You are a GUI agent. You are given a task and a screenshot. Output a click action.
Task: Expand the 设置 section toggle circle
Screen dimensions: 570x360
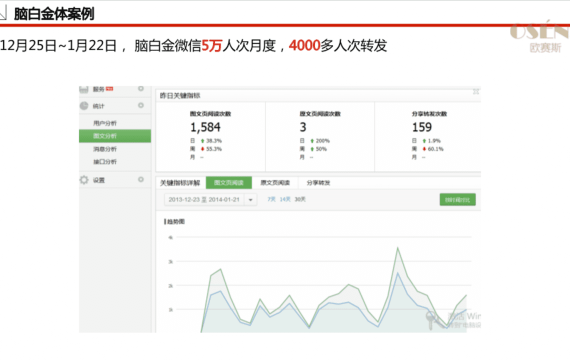[x=141, y=180]
